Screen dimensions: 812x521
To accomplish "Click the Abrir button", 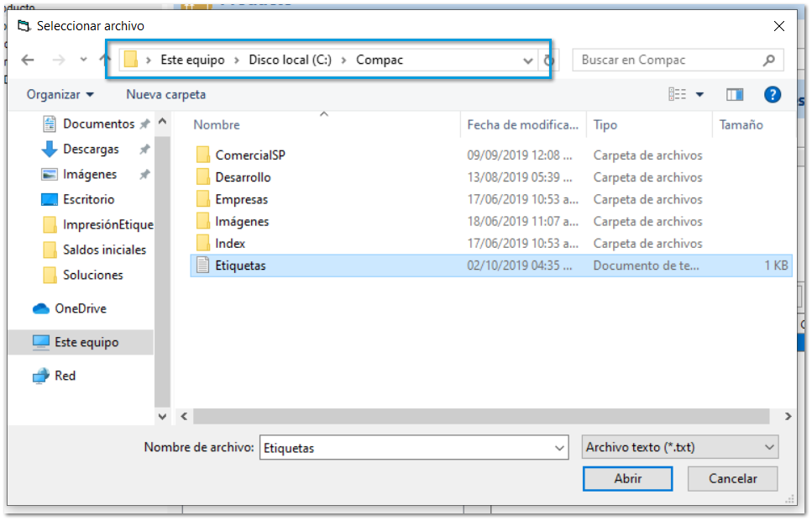I will [x=627, y=479].
